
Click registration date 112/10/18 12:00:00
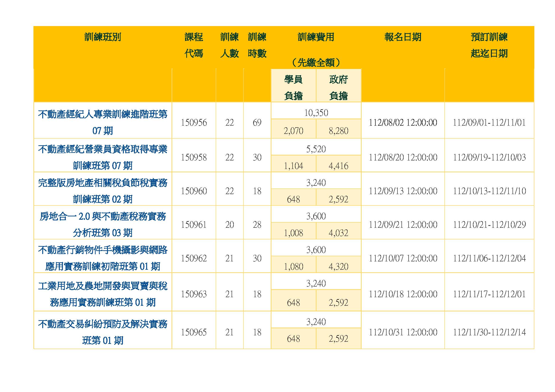(403, 294)
